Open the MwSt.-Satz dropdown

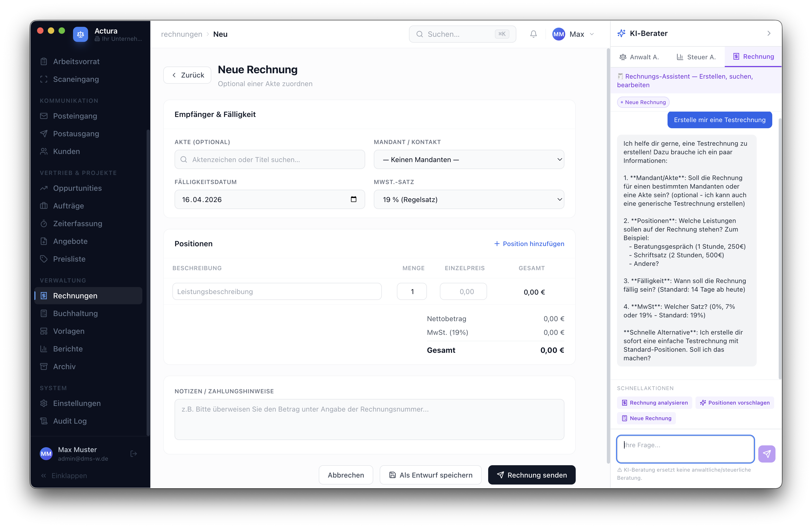click(469, 199)
